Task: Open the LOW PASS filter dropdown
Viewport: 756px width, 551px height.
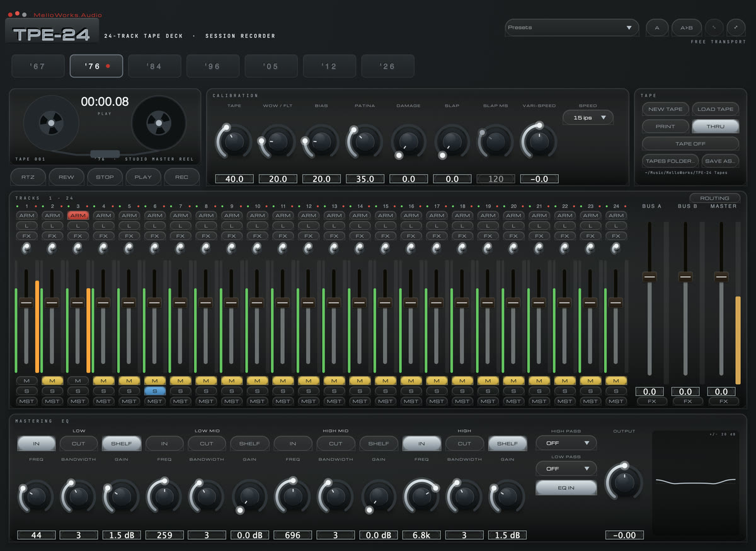Action: (x=566, y=469)
